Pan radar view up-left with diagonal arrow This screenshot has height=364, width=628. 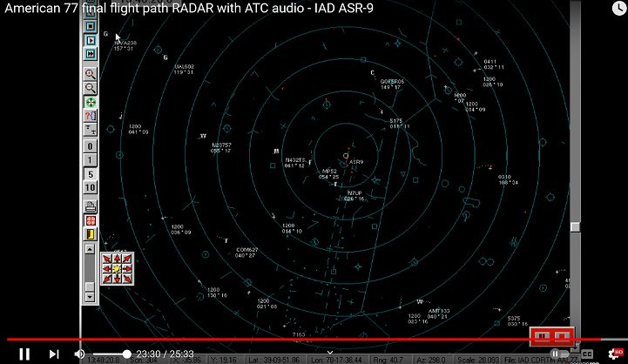click(107, 260)
